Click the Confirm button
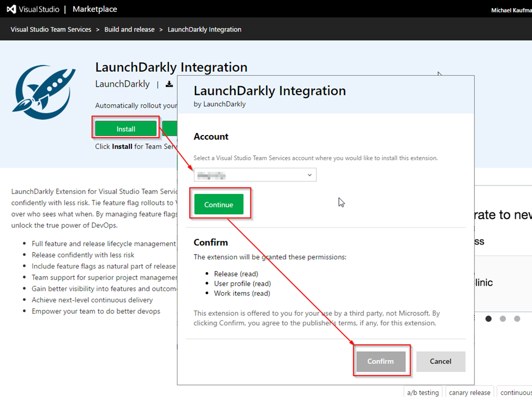The width and height of the screenshot is (532, 397). tap(380, 361)
